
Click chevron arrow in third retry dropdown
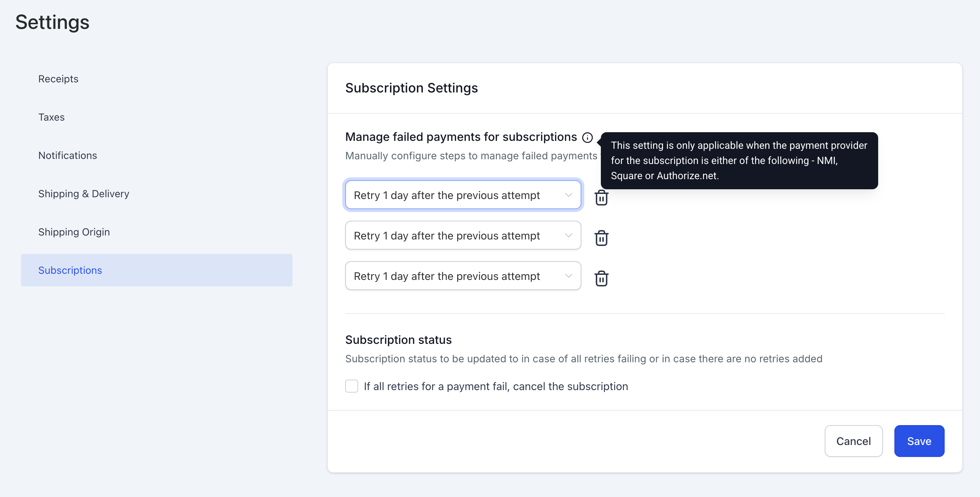(x=568, y=276)
